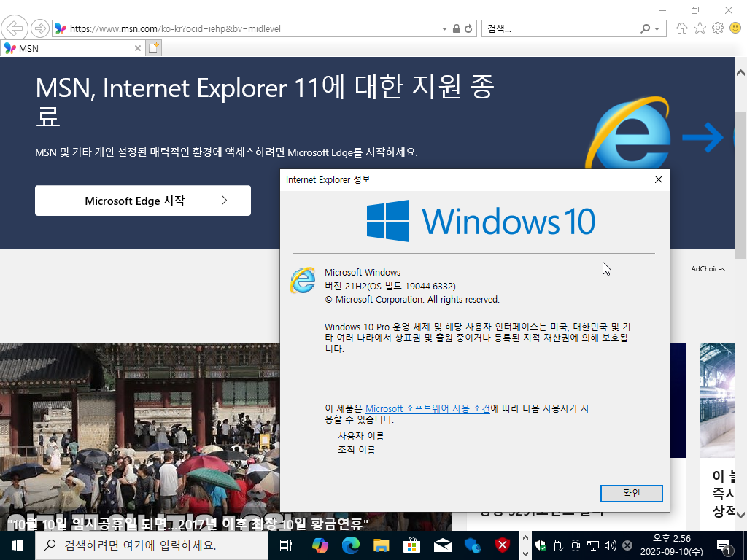
Task: Click the blue shield globe taskbar icon
Action: (x=472, y=545)
